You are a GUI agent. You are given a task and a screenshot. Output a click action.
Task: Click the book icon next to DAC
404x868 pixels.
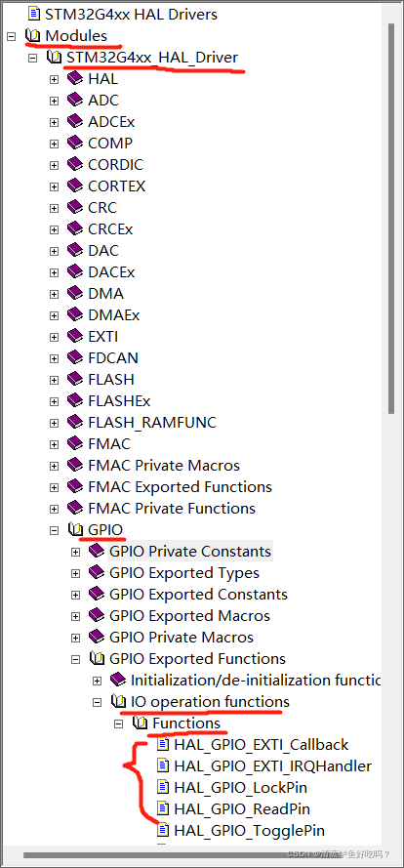pyautogui.click(x=75, y=250)
